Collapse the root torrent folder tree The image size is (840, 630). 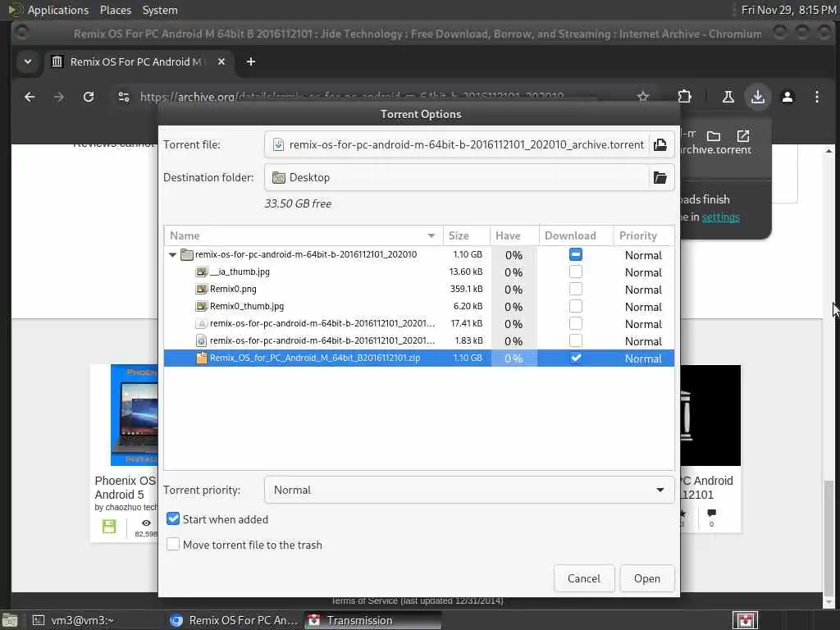172,255
